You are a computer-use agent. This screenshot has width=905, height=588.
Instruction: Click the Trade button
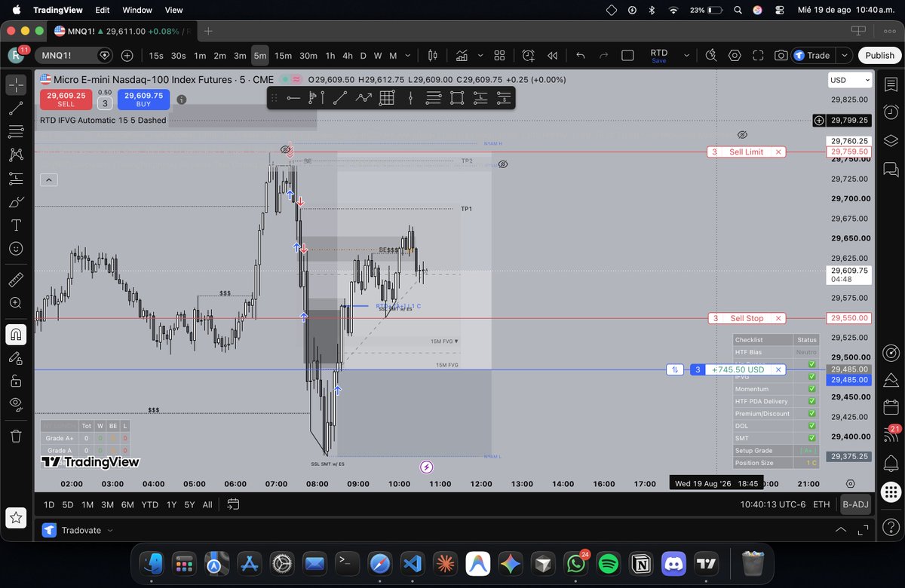tap(811, 55)
